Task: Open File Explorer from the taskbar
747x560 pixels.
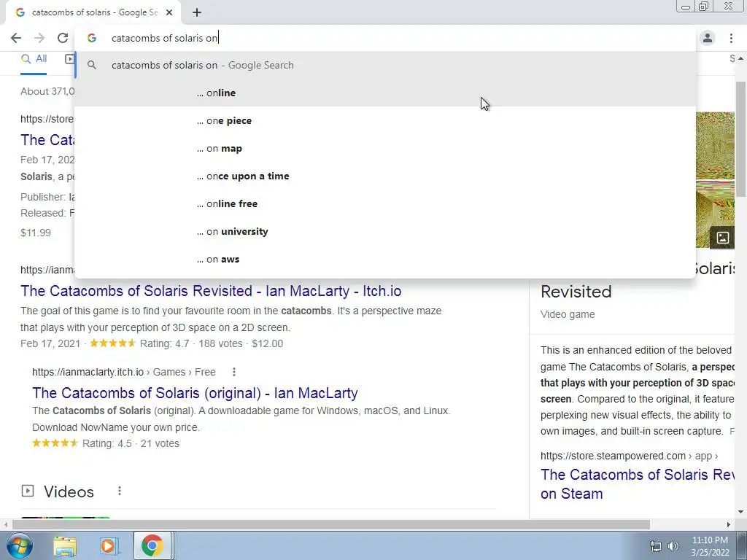Action: pyautogui.click(x=65, y=546)
